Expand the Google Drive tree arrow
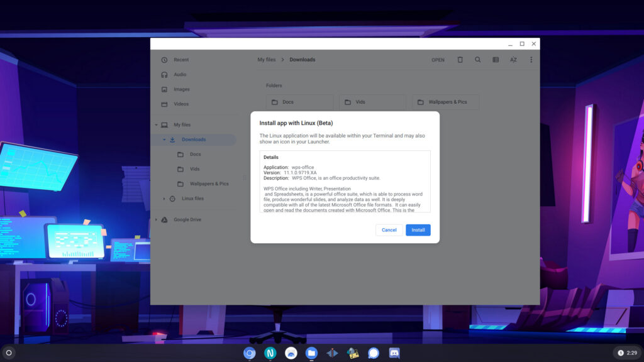Screen dimensions: 644x362 pyautogui.click(x=156, y=219)
